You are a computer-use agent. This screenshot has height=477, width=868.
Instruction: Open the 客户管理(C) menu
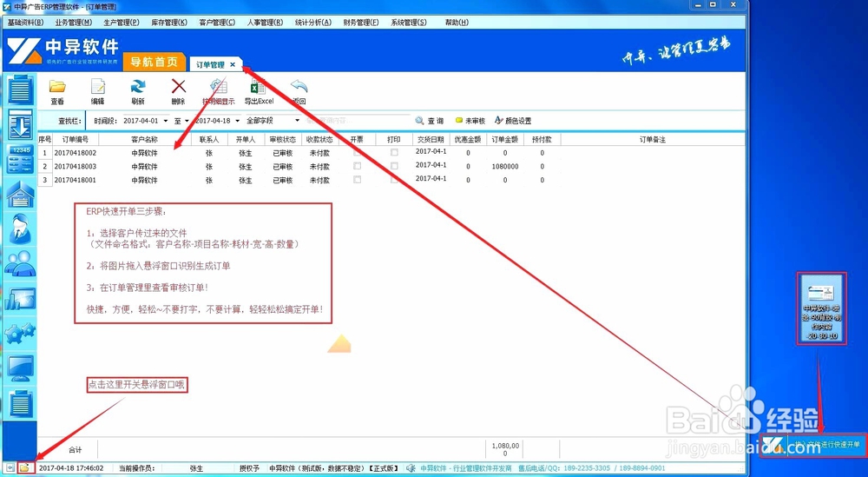217,23
